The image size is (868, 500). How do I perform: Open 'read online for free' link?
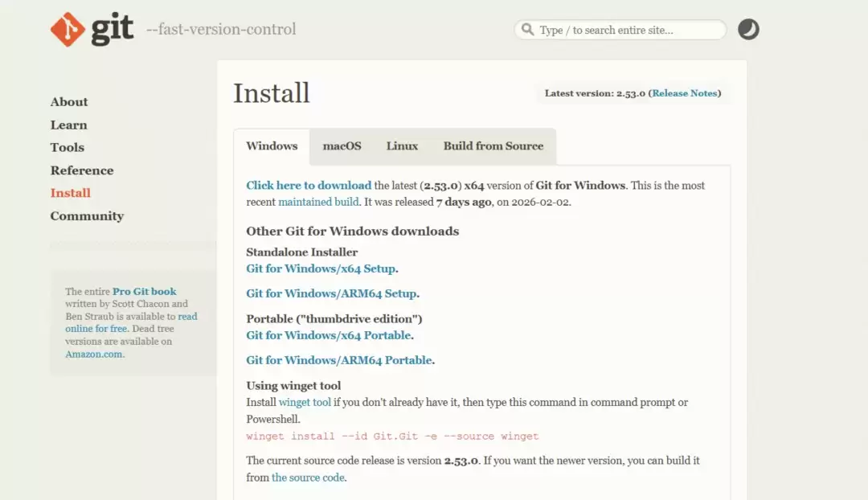click(x=131, y=322)
